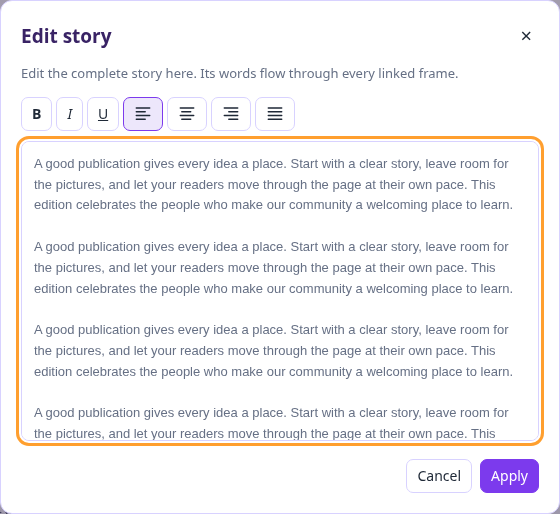Screen dimensions: 560x514
Task: Click inside the story text area
Action: pos(280,291)
